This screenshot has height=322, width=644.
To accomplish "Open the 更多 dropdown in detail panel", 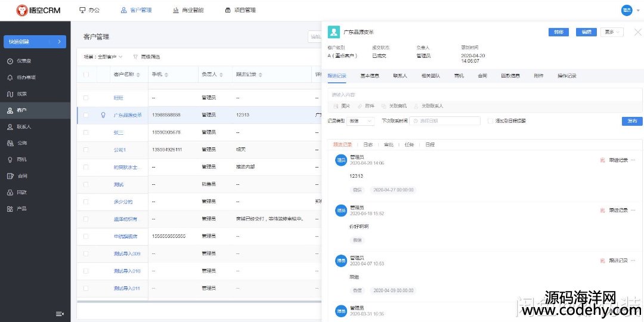I will [x=612, y=32].
